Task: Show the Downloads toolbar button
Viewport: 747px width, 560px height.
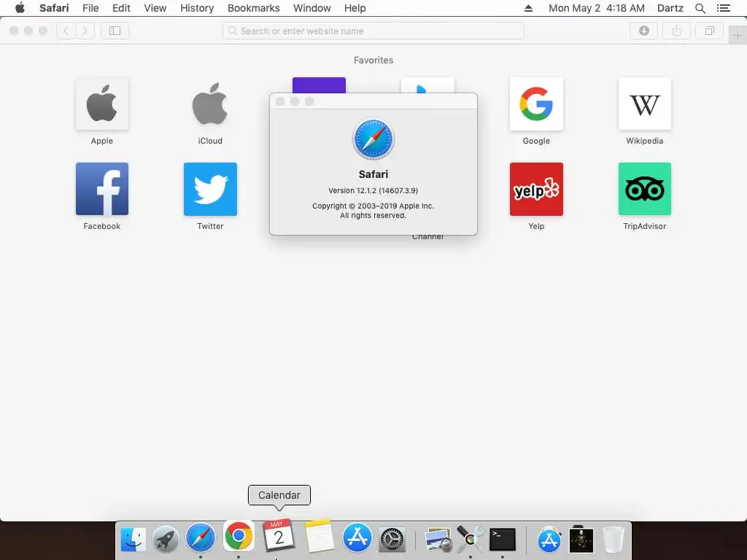Action: [643, 31]
